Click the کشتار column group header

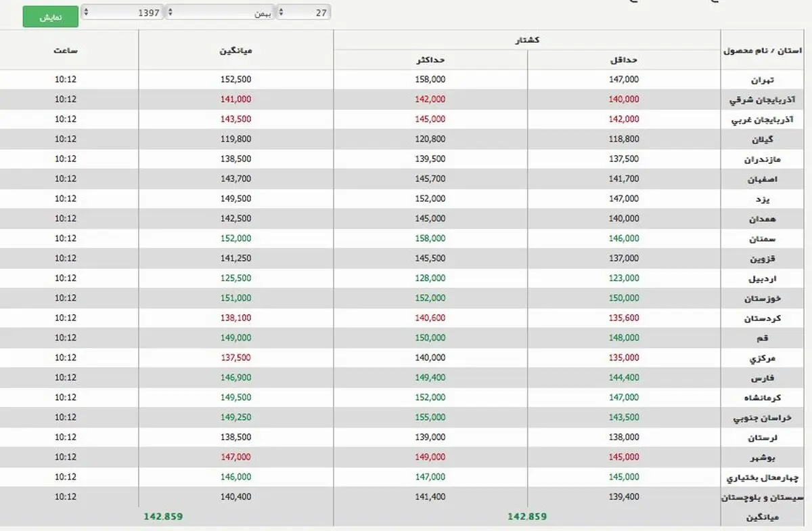[528, 41]
